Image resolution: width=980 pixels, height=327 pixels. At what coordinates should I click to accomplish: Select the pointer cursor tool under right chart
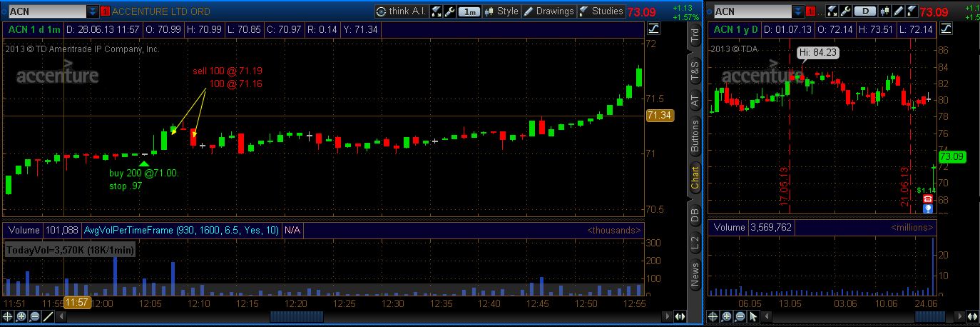click(754, 316)
